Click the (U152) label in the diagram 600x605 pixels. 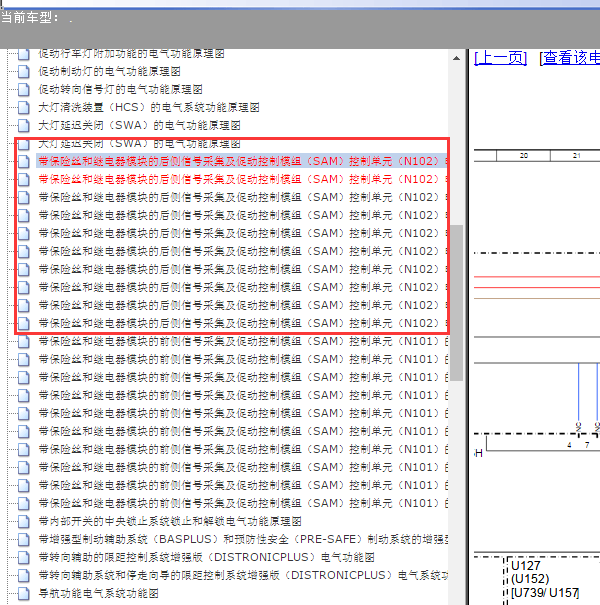(x=530, y=579)
